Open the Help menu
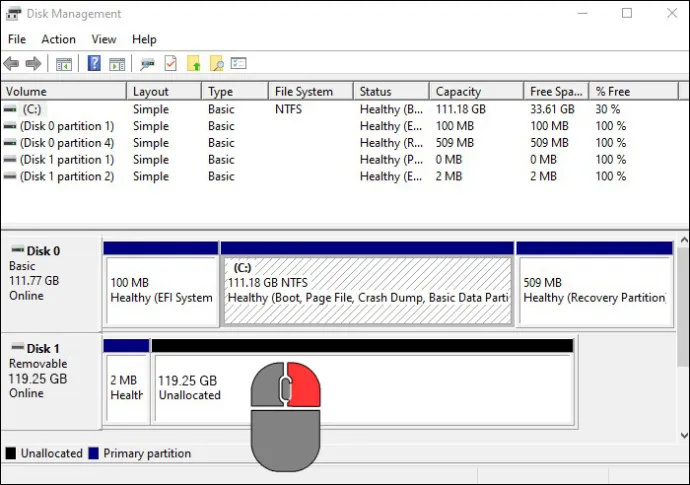The image size is (690, 485). tap(144, 40)
